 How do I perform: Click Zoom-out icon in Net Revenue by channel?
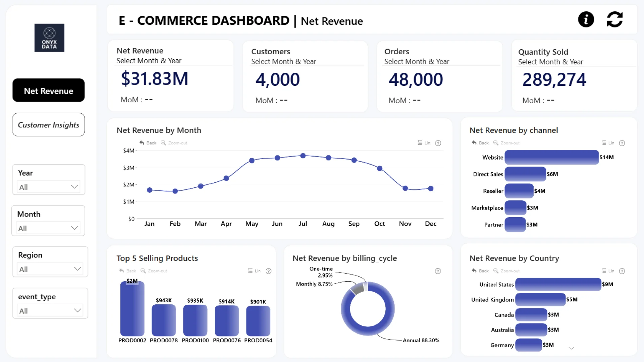pyautogui.click(x=496, y=143)
